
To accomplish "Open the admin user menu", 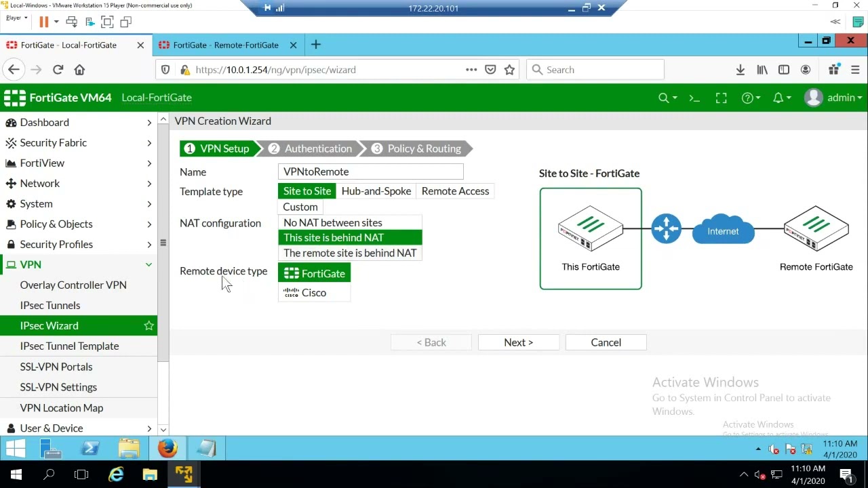I will pyautogui.click(x=833, y=98).
